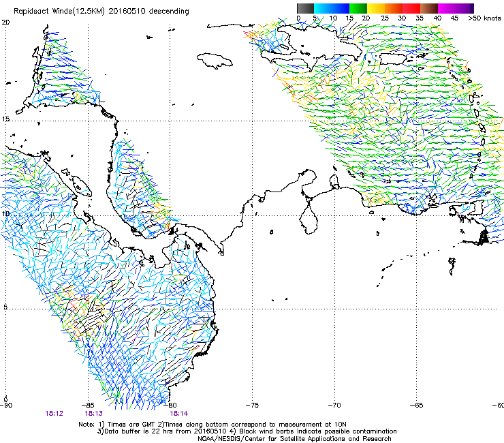Click the '-70' longitude axis label
The image size is (504, 443).
coord(334,405)
